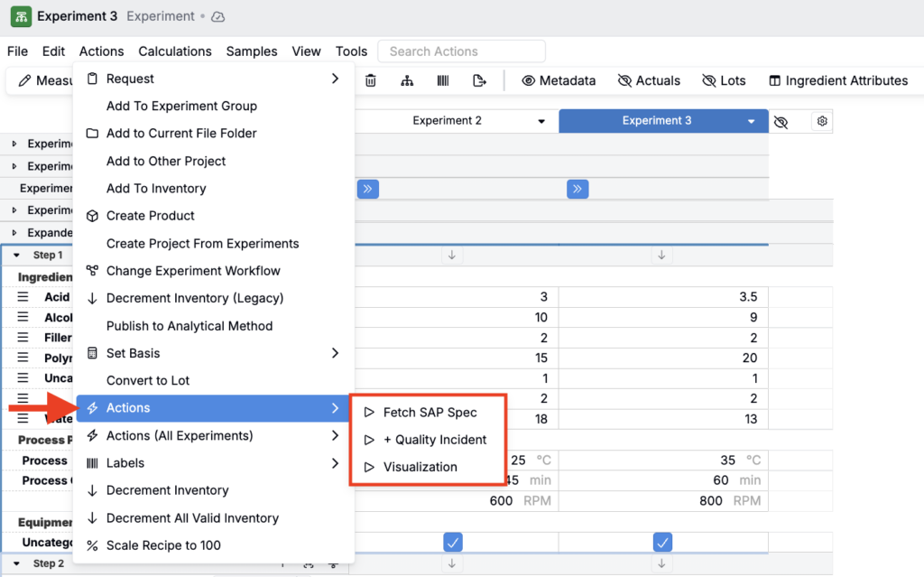924x577 pixels.
Task: Click the double-chevron button under Experiment 3
Action: tap(577, 189)
